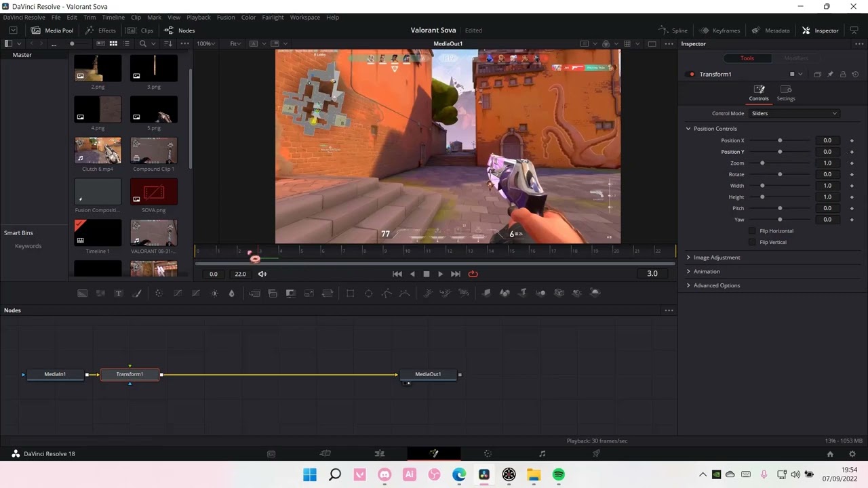Viewport: 868px width, 488px height.
Task: Click the search icon in media pool
Action: 142,43
